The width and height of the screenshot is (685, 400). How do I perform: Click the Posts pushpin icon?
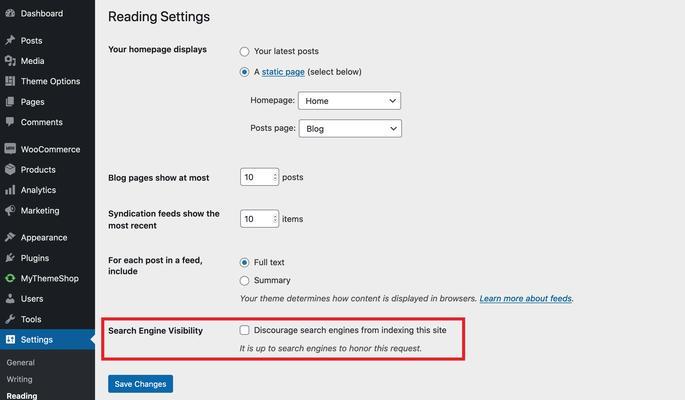[10, 41]
